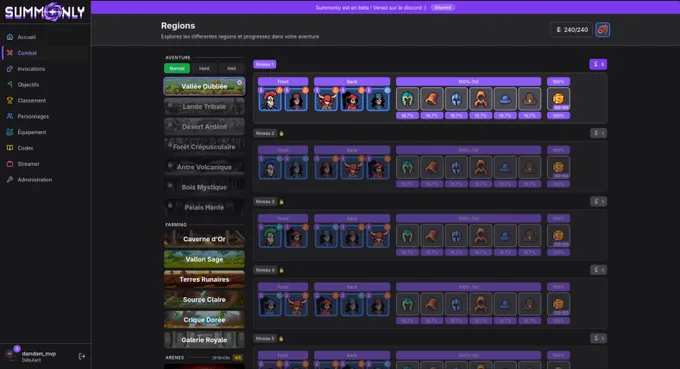Click the Niveau 1 level label
This screenshot has height=369, width=680.
[265, 64]
